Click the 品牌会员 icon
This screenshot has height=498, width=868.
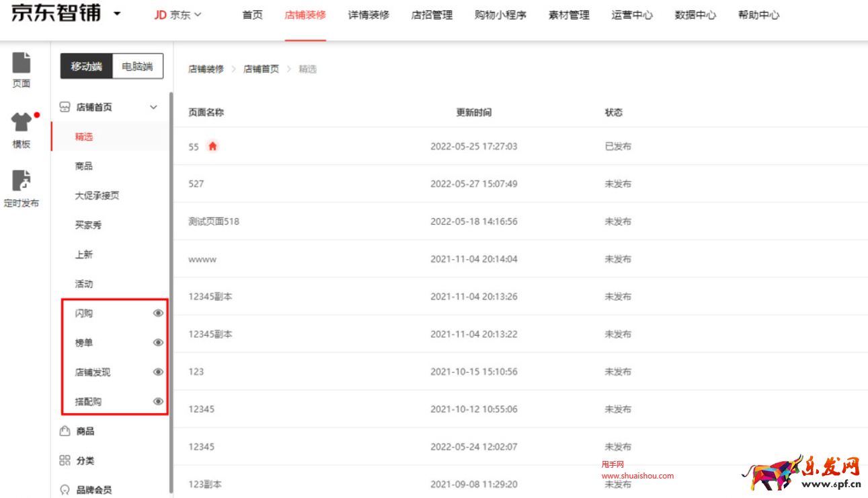pos(65,490)
